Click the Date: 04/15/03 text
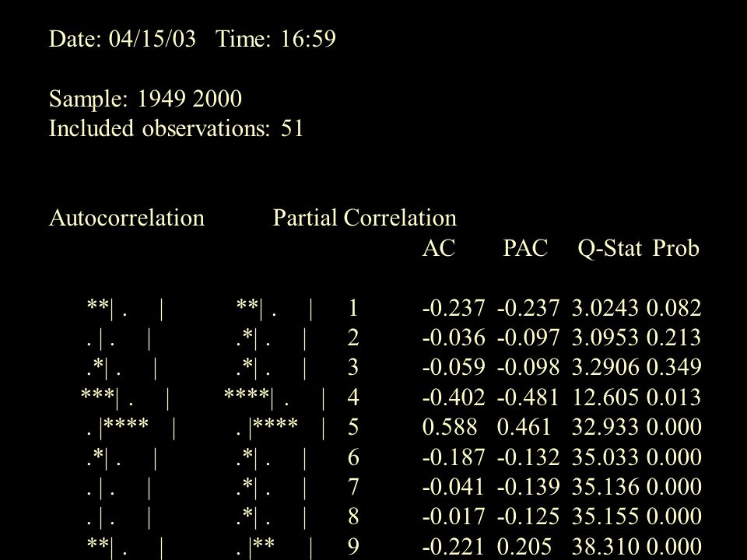 pyautogui.click(x=122, y=39)
